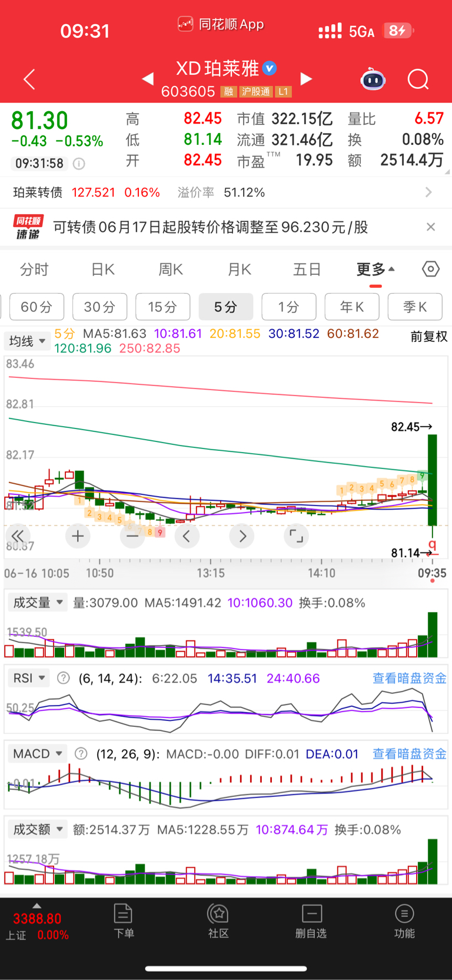Open chart settings hexagon icon
452x980 pixels.
coord(431,269)
